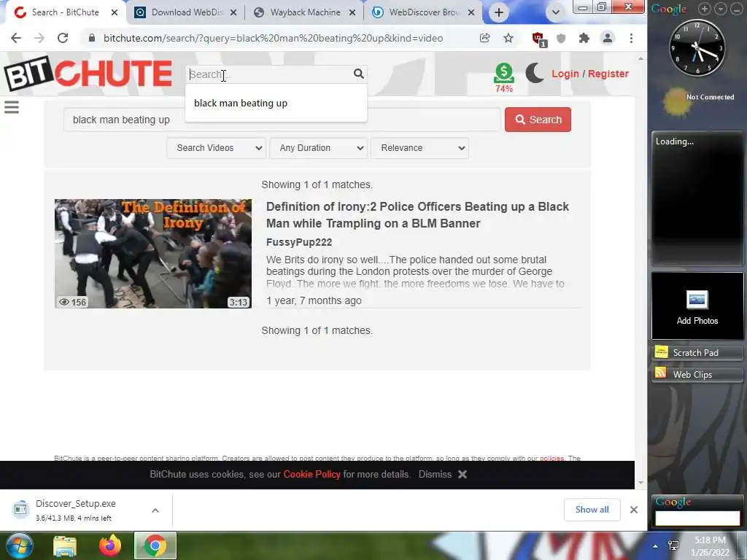Click Add Photos in the sidebar gadget
747x560 pixels.
pos(697,306)
